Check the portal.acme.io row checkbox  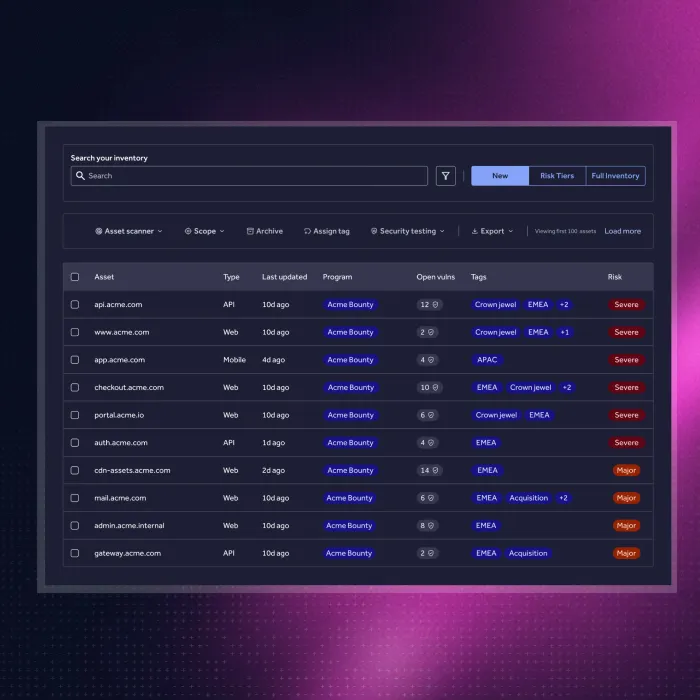click(75, 415)
